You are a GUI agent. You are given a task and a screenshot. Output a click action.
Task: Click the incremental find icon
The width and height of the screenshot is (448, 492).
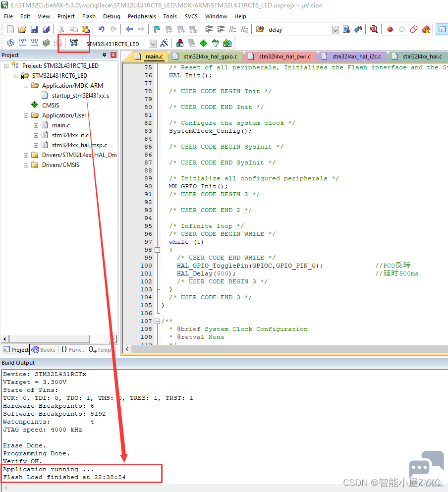click(x=358, y=29)
